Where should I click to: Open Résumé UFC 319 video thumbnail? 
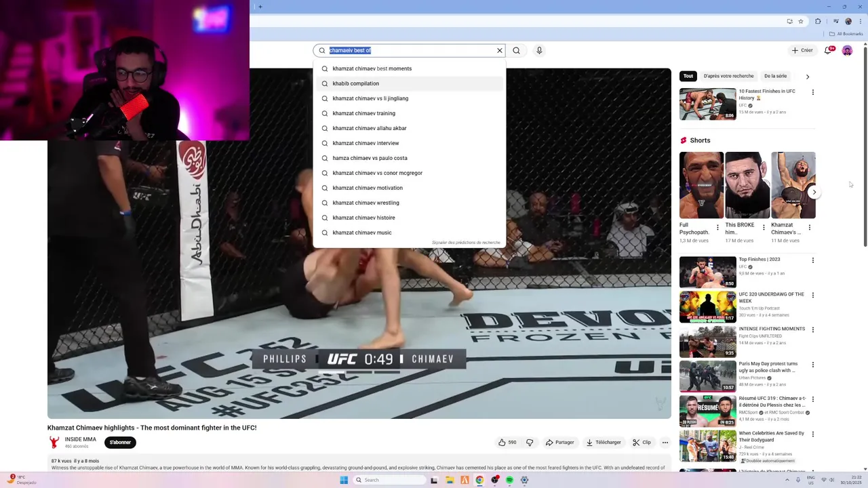point(707,411)
